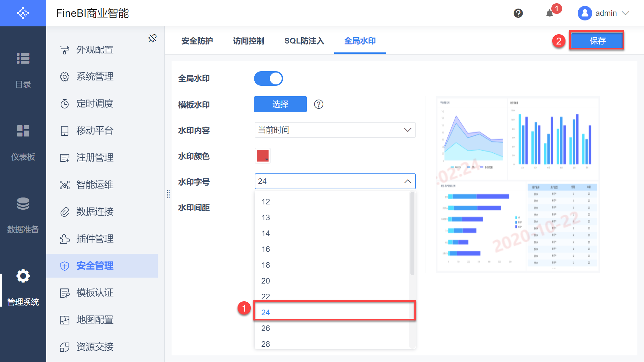Open the admin user menu chevron
This screenshot has height=362, width=644.
(x=626, y=13)
